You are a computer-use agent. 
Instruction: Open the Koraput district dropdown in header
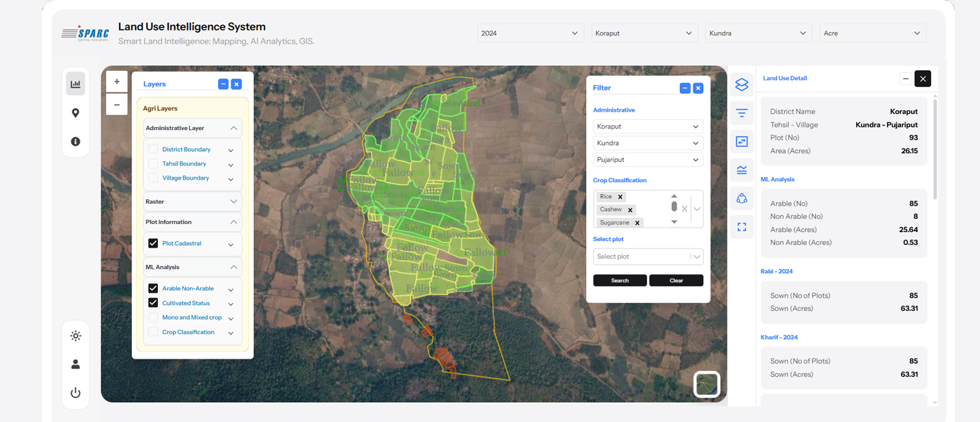[644, 33]
